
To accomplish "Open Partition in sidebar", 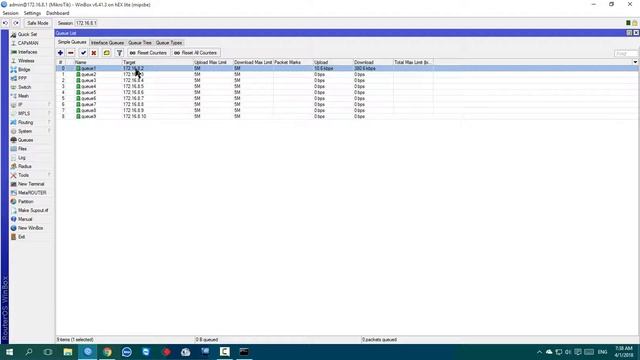I will point(25,202).
